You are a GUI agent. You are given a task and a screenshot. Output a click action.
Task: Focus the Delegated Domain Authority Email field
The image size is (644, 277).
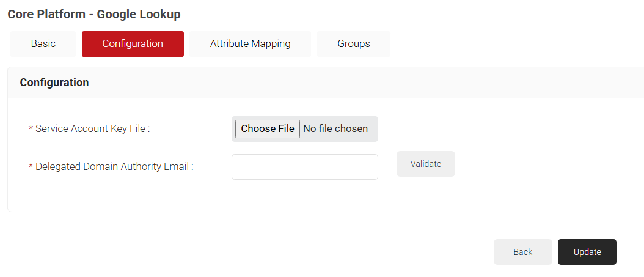click(304, 167)
